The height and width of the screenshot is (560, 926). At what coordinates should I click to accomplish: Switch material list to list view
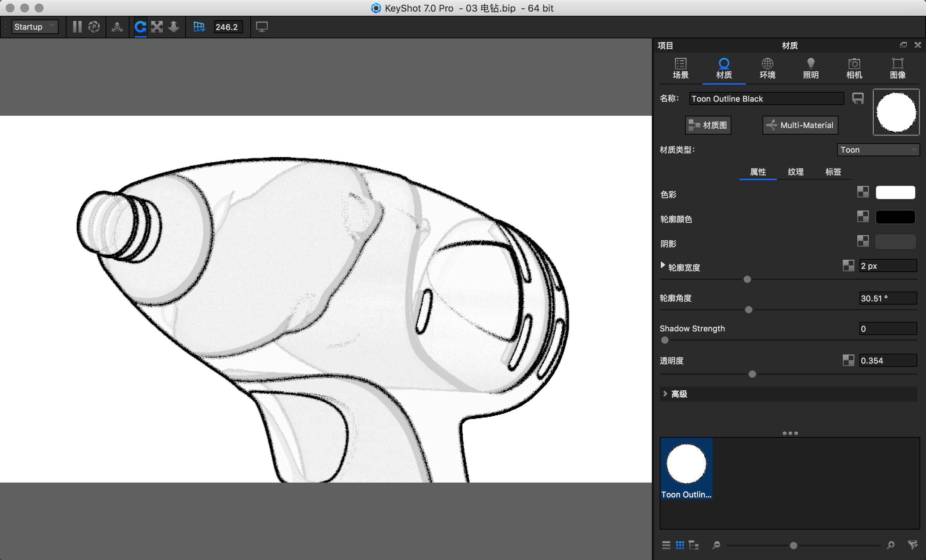pos(666,545)
